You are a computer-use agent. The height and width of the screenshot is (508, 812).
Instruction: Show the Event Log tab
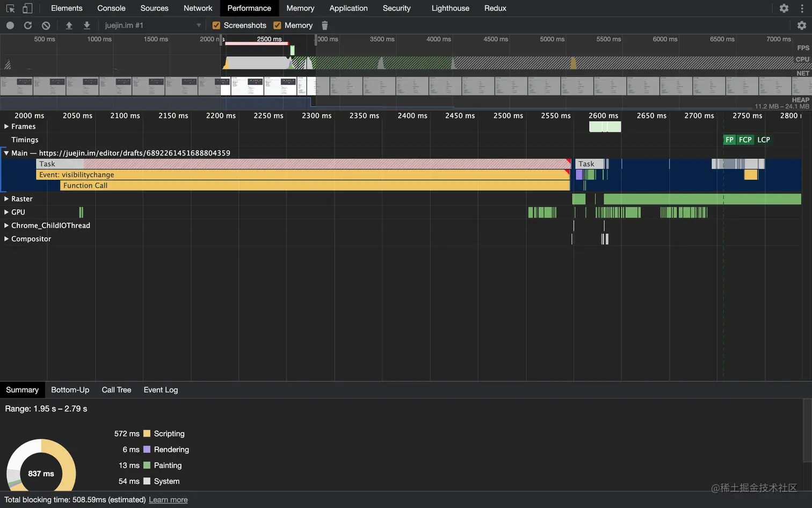(161, 390)
